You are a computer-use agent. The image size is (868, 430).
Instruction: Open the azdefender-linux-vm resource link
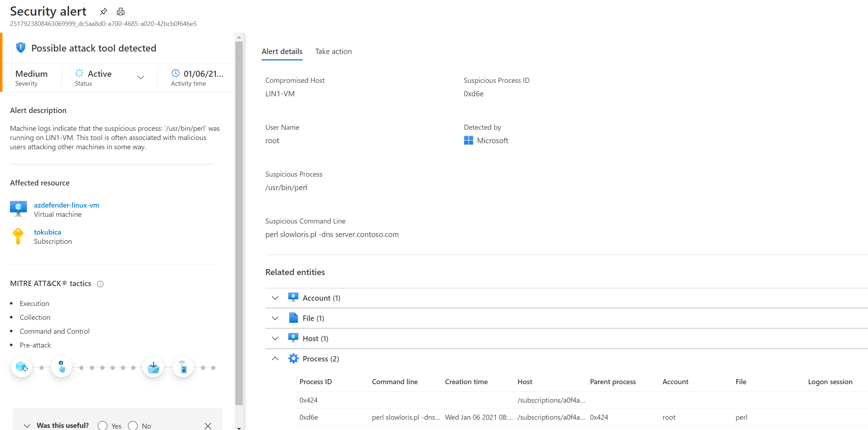point(66,205)
